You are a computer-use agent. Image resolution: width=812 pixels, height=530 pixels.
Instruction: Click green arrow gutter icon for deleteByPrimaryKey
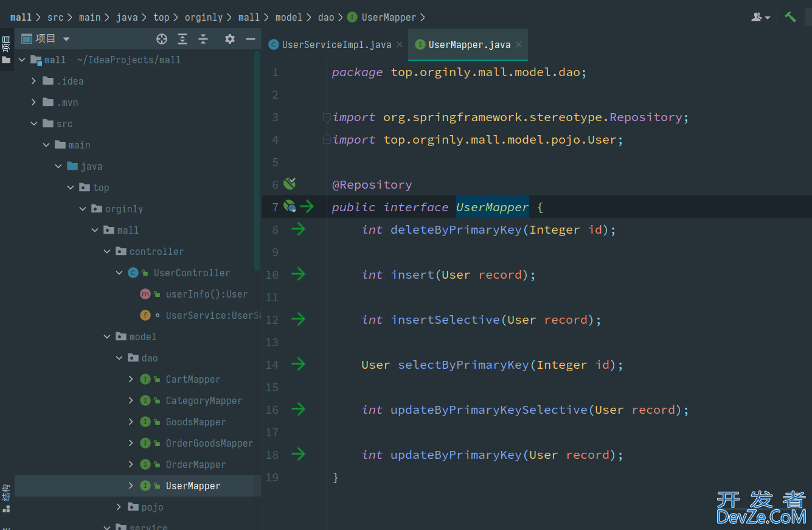(x=298, y=229)
